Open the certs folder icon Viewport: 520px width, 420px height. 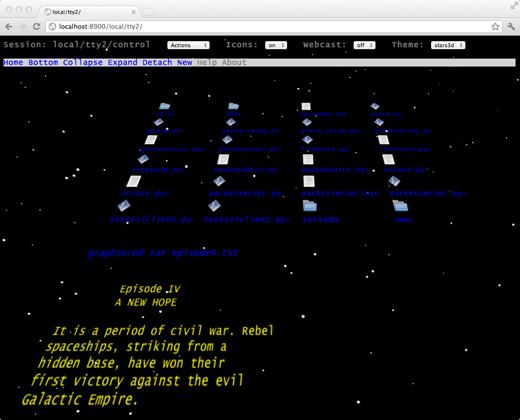click(165, 106)
